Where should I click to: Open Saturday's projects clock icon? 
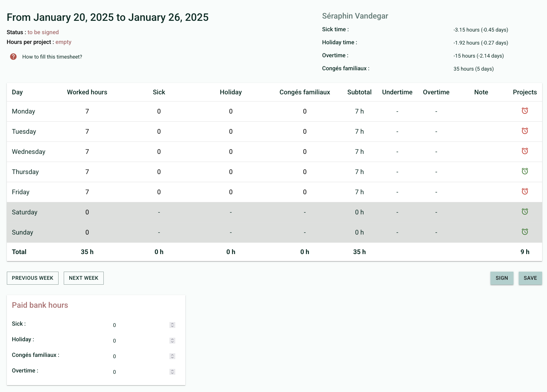coord(525,211)
